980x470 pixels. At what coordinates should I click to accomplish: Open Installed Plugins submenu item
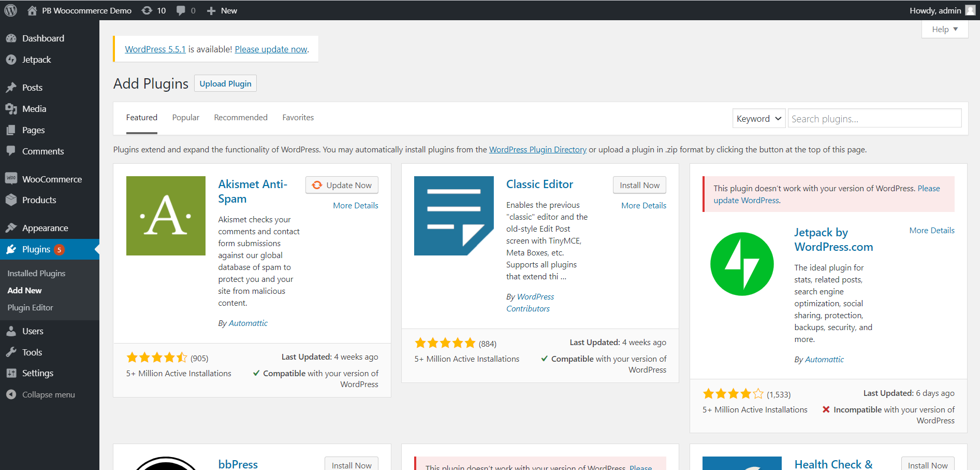pyautogui.click(x=36, y=273)
